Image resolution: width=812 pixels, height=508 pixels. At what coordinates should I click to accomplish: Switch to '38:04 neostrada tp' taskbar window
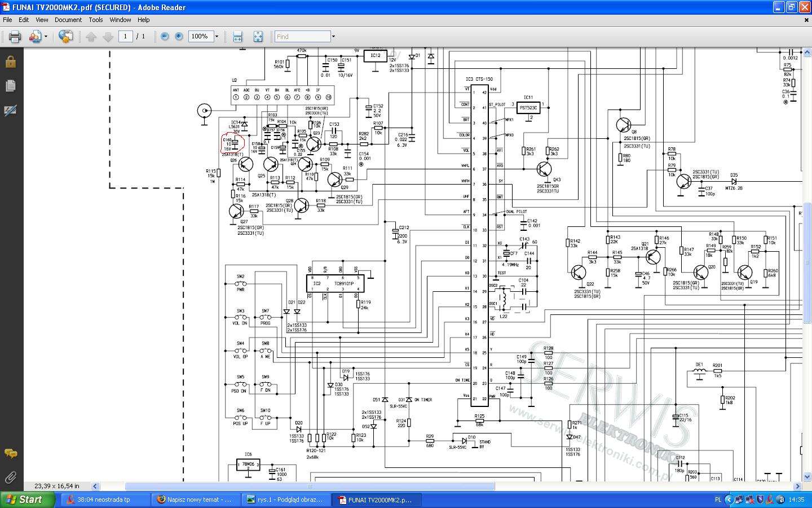104,500
